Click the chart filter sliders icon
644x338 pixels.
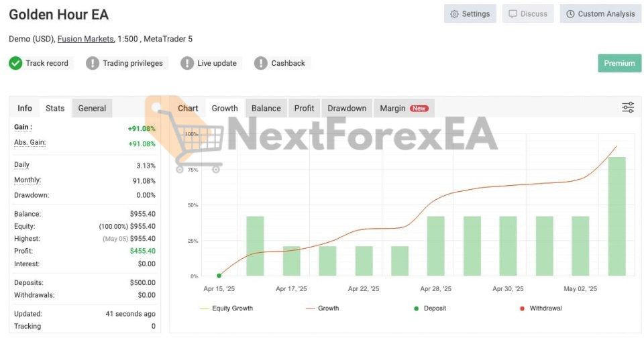pos(628,107)
